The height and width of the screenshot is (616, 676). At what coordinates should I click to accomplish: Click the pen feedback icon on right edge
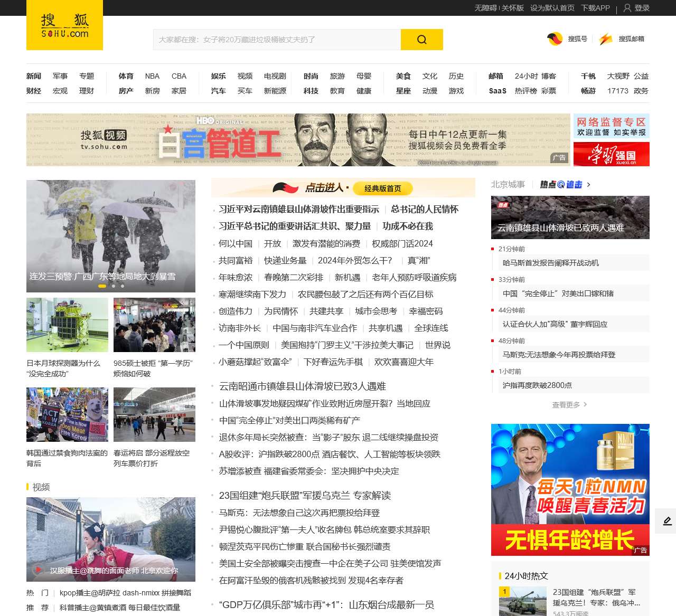tap(666, 520)
